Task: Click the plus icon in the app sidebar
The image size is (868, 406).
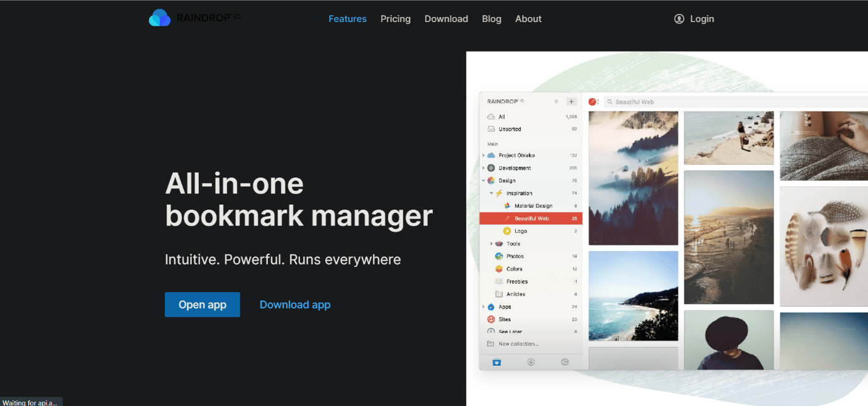Action: (571, 101)
